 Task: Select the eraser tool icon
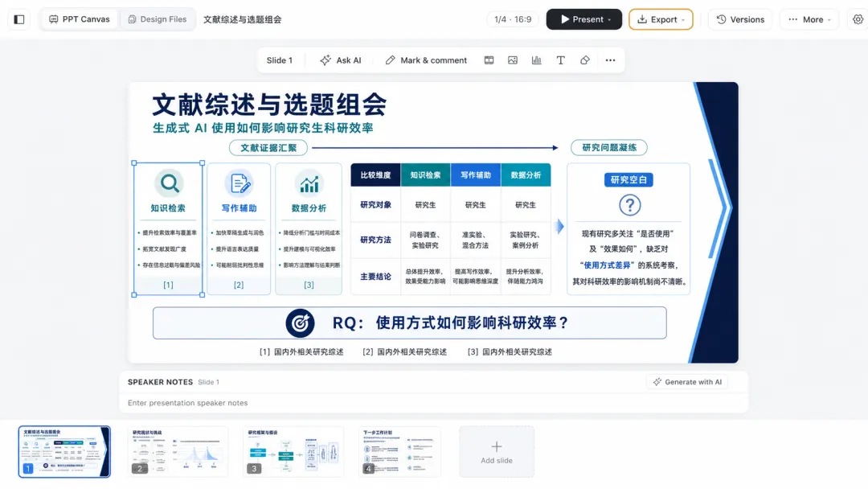[x=585, y=60]
